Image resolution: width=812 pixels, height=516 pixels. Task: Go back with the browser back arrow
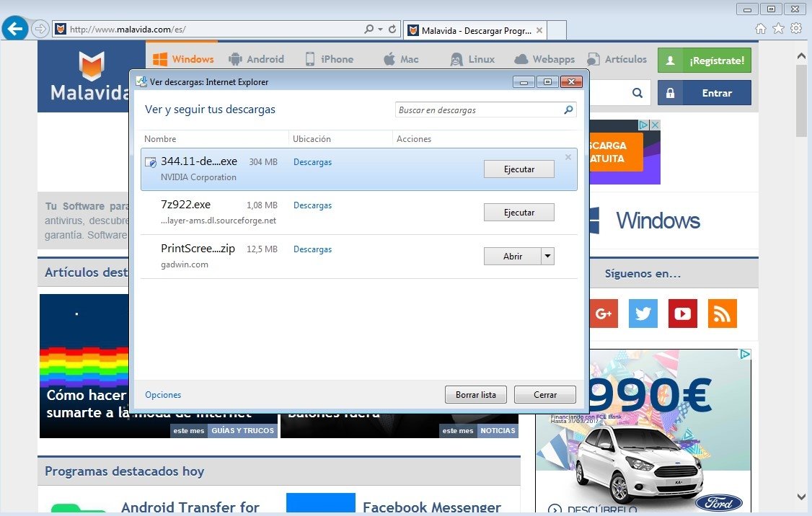15,28
